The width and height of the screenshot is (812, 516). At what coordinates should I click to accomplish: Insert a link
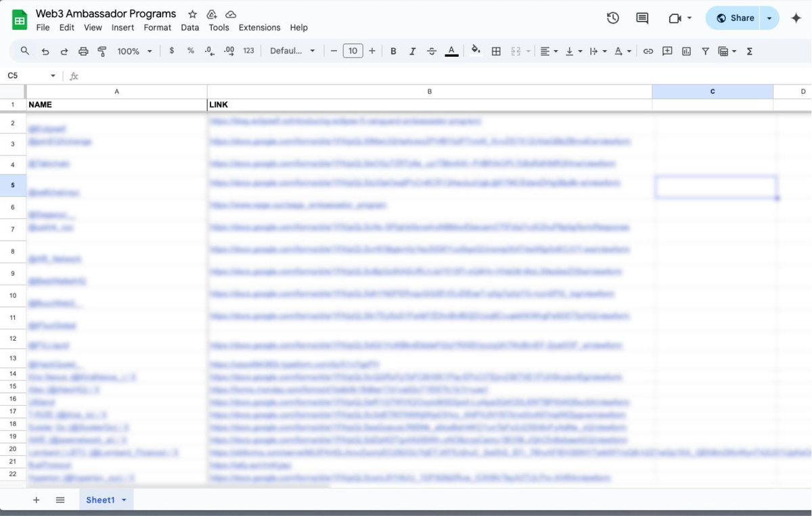point(648,51)
